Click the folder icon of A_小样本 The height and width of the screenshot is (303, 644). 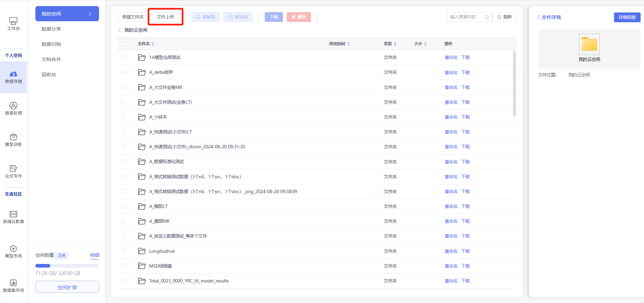(142, 117)
